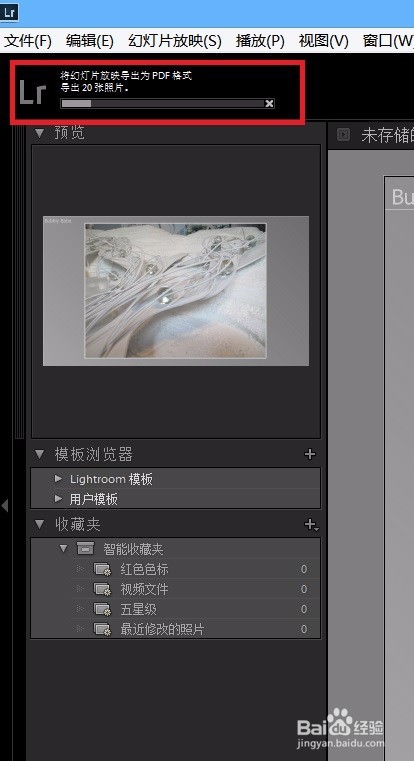The image size is (414, 761).
Task: Click the 智能收藏夹 collection set icon
Action: [x=85, y=549]
